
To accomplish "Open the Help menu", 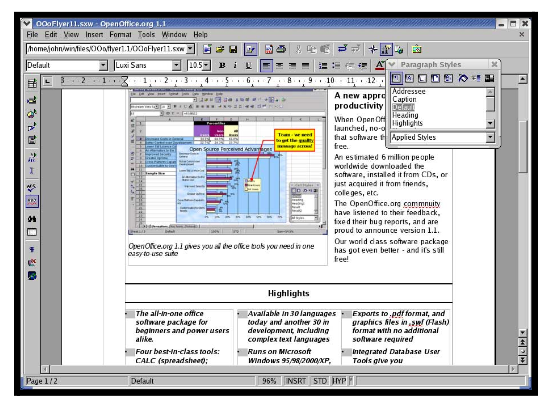I will coord(200,35).
